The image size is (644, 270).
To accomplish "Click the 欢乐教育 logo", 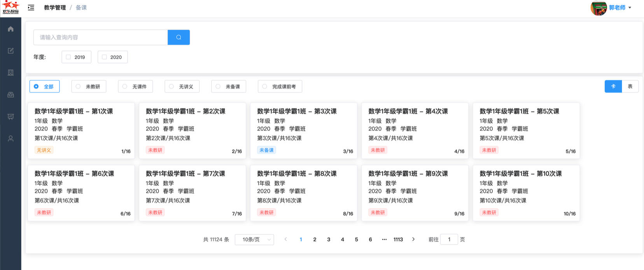I will [10, 7].
